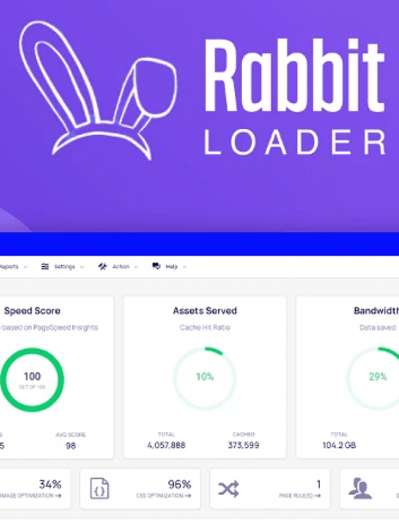This screenshot has width=399, height=532.
Task: Click the Cache Hit Ratio subtitle
Action: pos(205,327)
